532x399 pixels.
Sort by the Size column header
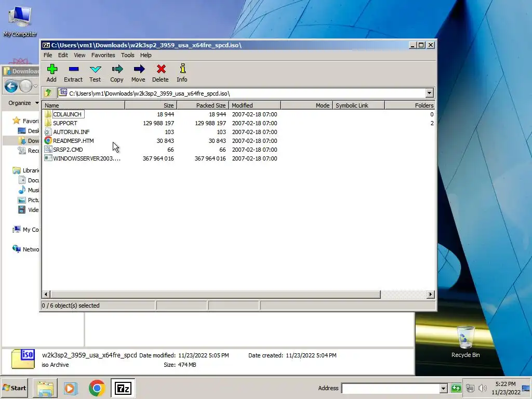tap(151, 105)
